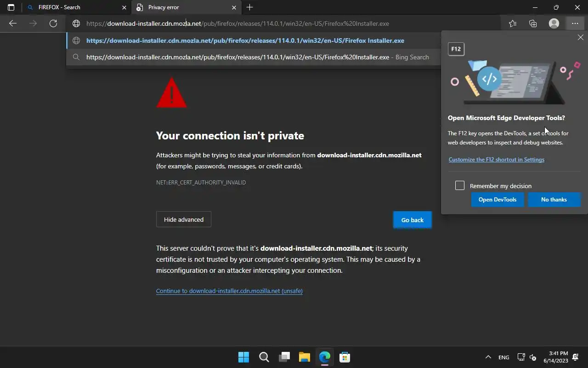
Task: Open a new tab with plus button
Action: (249, 7)
